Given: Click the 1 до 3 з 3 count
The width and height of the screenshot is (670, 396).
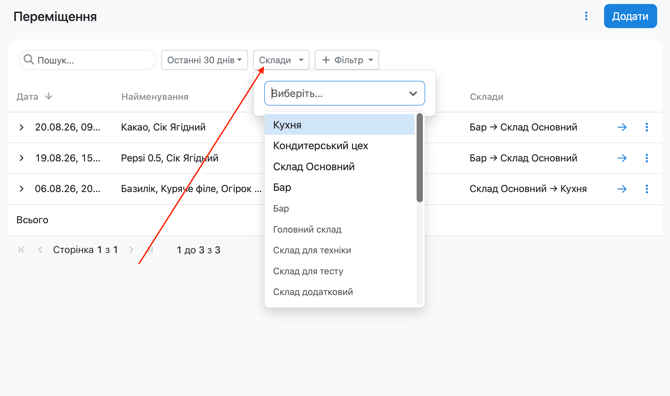Looking at the screenshot, I should (198, 250).
